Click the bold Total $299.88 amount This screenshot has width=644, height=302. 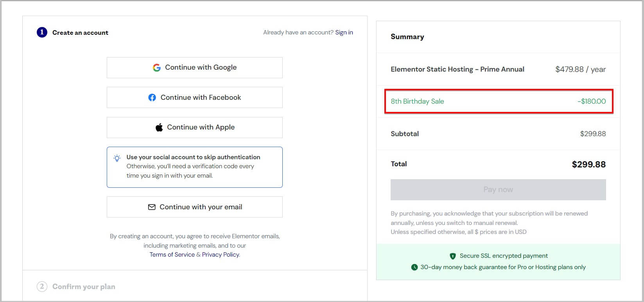pos(589,164)
